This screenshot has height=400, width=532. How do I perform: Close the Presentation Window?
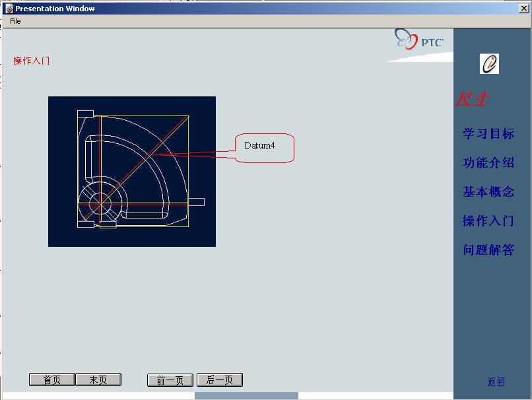(523, 9)
